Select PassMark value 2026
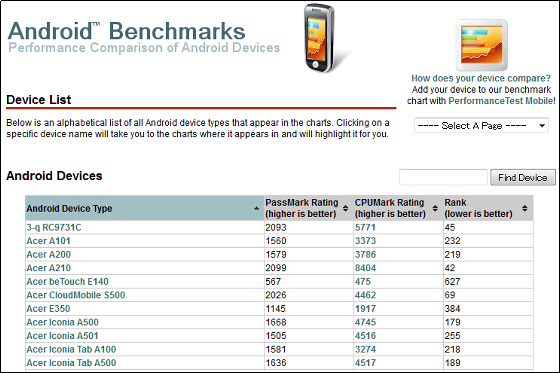 [x=276, y=295]
